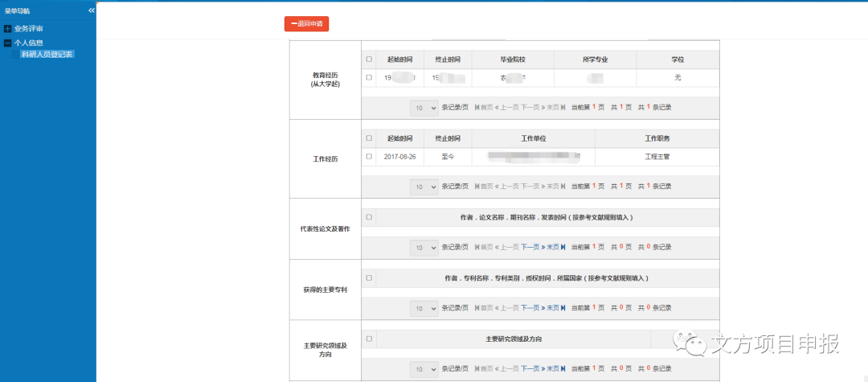Screen dimensions: 868x382
Task: Open the 教育经历 page-size dropdown
Action: pos(424,108)
